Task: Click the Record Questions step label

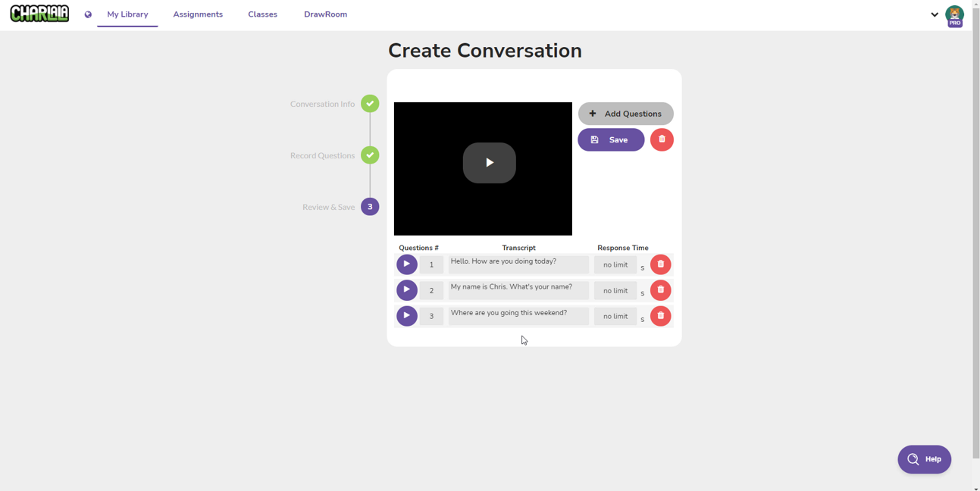Action: tap(322, 155)
